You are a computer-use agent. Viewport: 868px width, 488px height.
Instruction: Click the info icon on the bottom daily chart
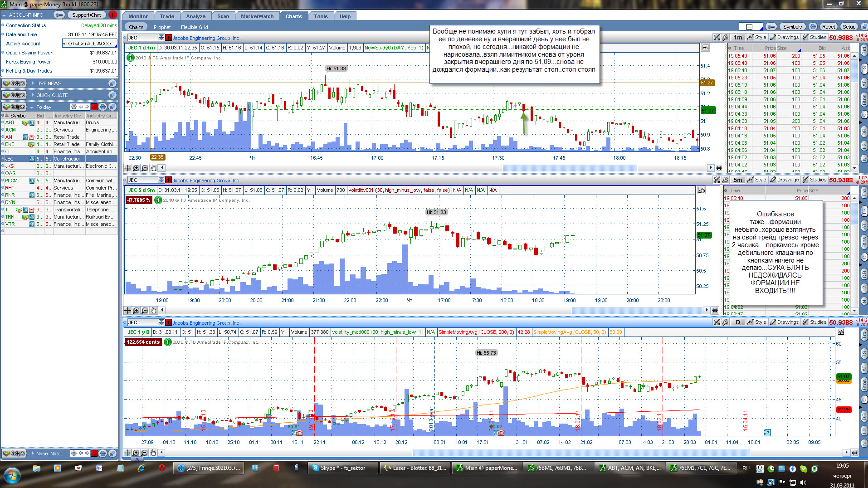click(167, 342)
